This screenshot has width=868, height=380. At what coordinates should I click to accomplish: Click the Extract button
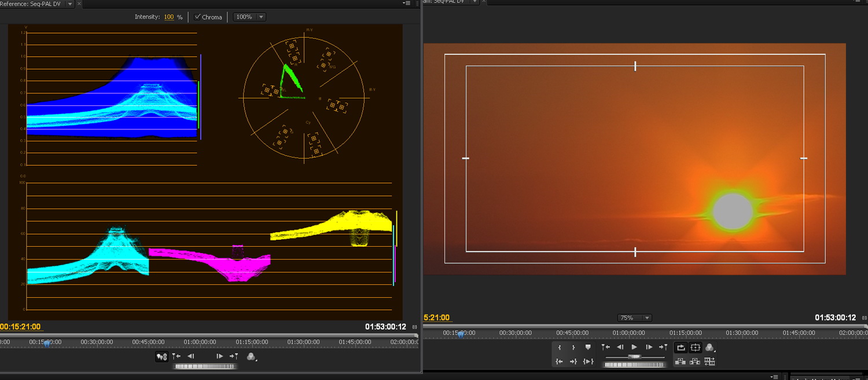pyautogui.click(x=695, y=361)
